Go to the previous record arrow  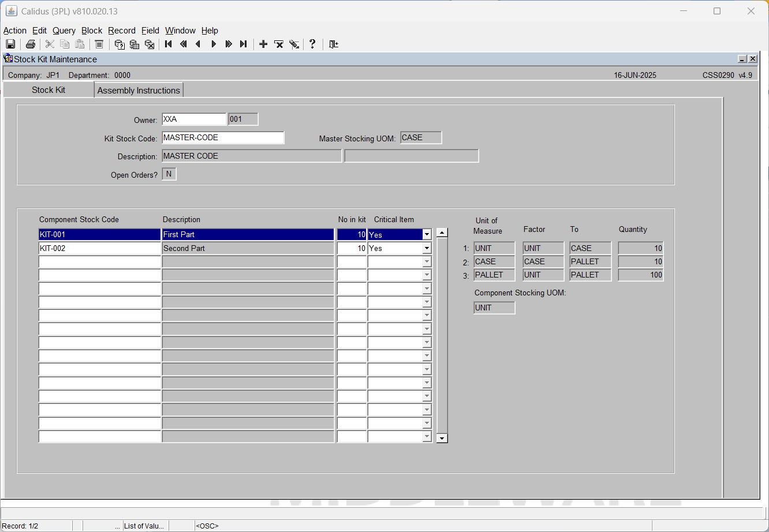pos(199,44)
